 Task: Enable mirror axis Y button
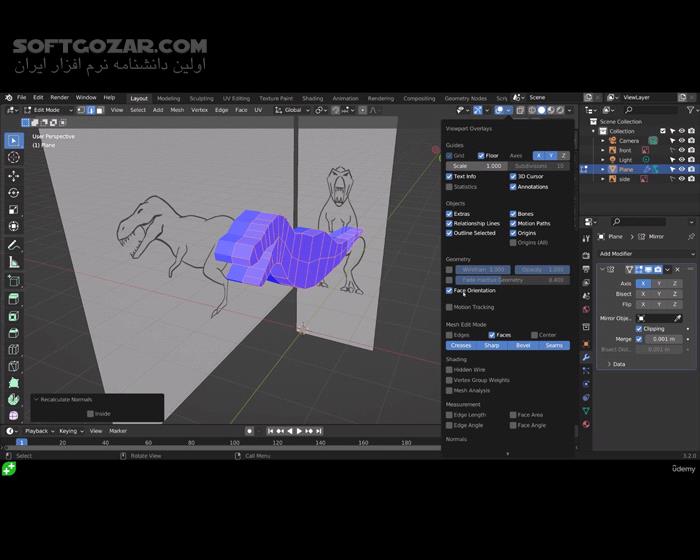point(659,283)
